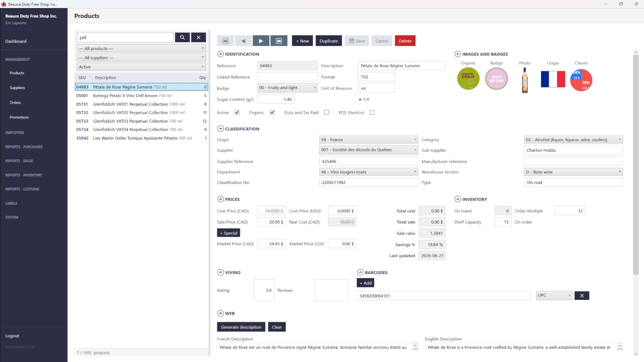Collapse the Vivino section

(x=220, y=272)
